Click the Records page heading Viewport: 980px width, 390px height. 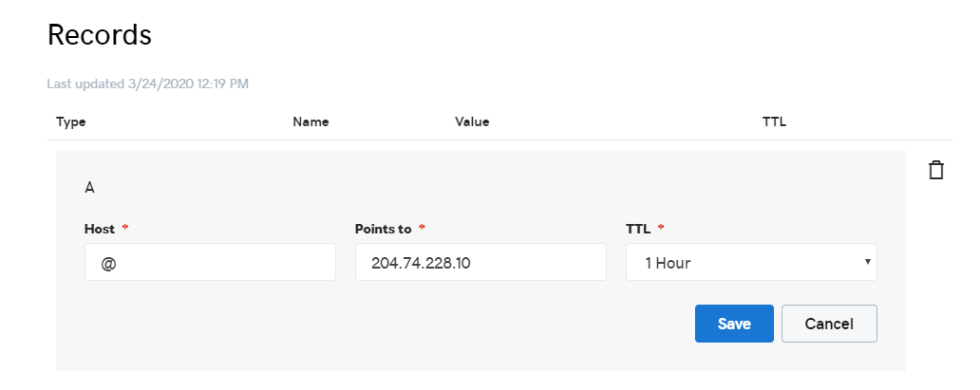pos(100,35)
